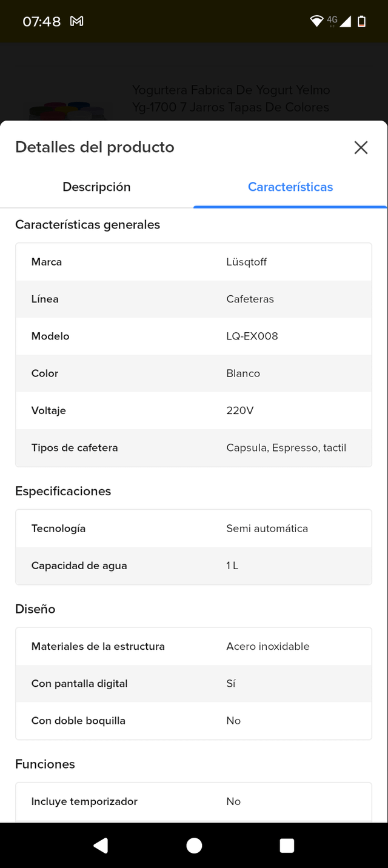Screen dimensions: 388x868
Task: Tap the Características generales heading
Action: (x=88, y=225)
